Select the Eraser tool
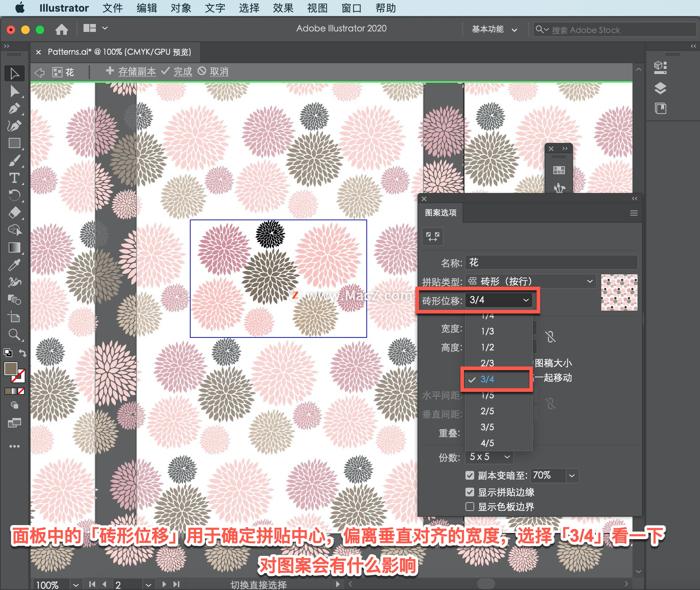The height and width of the screenshot is (590, 700). click(15, 212)
